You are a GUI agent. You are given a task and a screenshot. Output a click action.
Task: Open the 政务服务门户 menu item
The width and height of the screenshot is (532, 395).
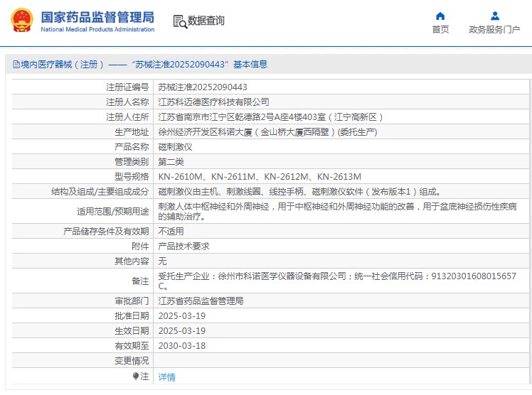tap(494, 29)
